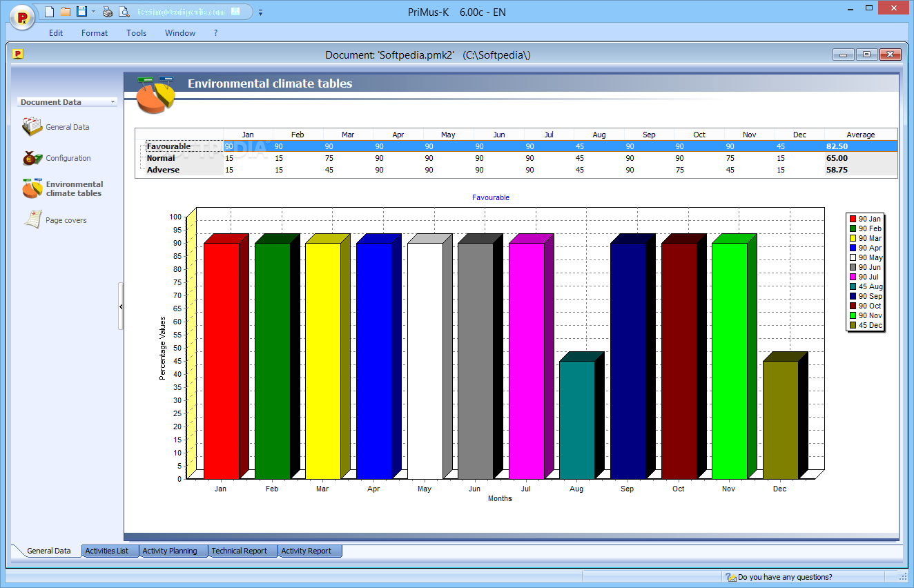The height and width of the screenshot is (588, 914).
Task: Click the Aug column header
Action: [599, 135]
